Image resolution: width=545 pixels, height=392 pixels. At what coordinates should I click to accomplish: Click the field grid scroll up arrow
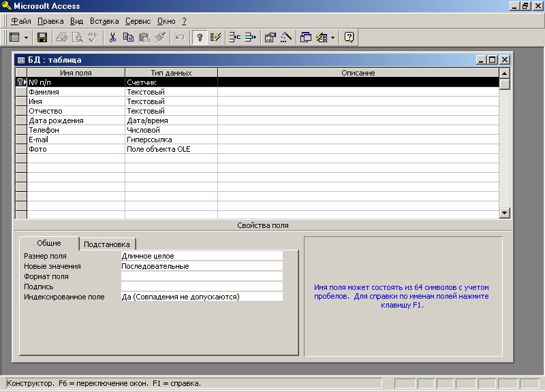point(504,73)
